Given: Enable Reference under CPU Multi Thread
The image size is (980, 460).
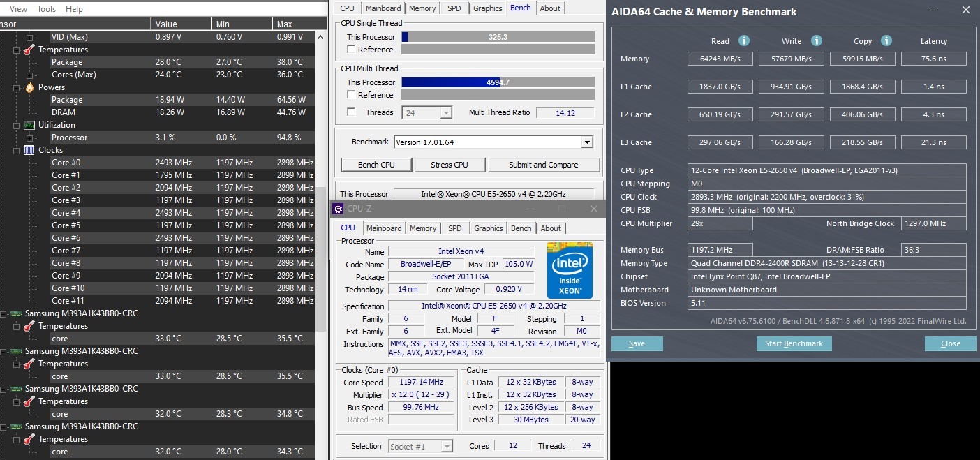Looking at the screenshot, I should click(351, 95).
